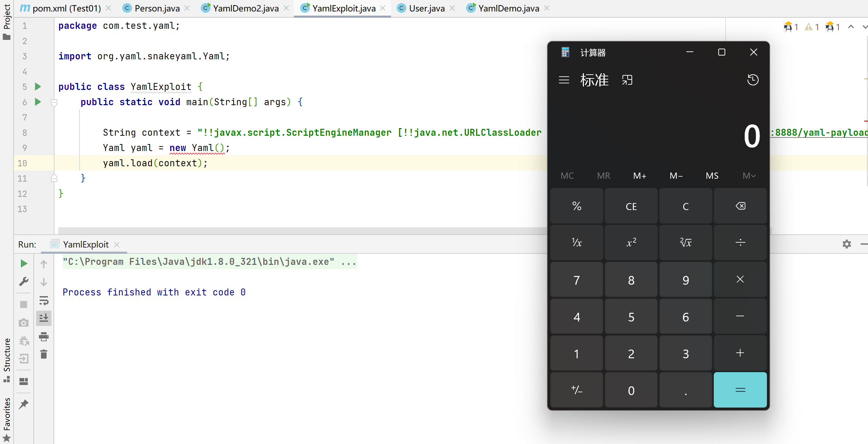Take thread dump via camera icon
Image resolution: width=868 pixels, height=444 pixels.
(x=24, y=323)
